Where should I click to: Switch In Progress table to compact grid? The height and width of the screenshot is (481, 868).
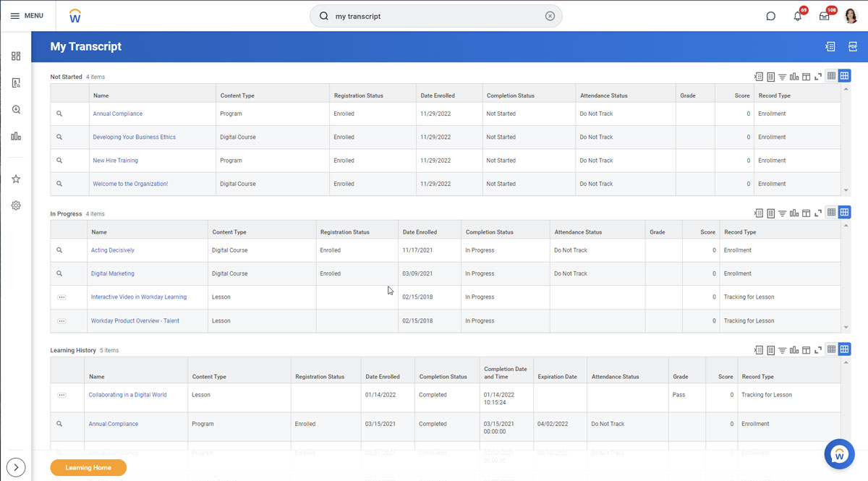[x=831, y=213]
